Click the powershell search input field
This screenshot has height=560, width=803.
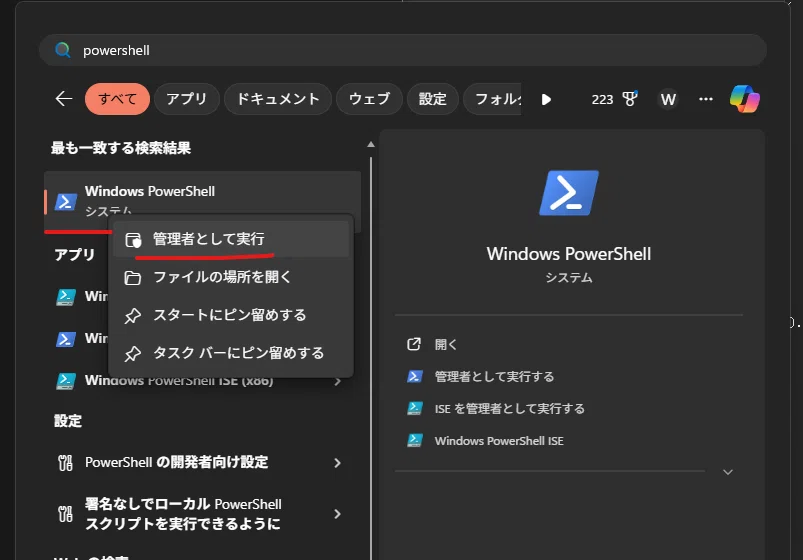point(403,50)
